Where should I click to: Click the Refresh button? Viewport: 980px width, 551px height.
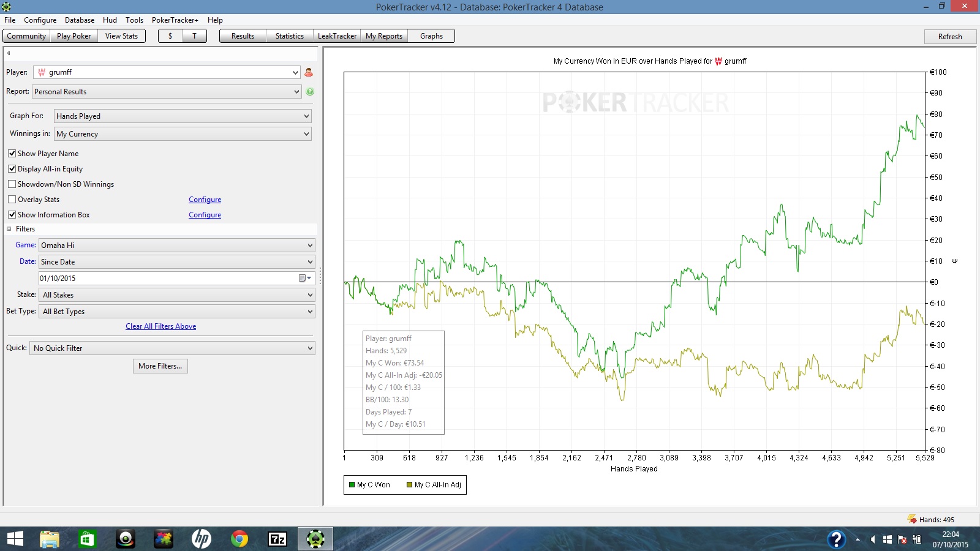(950, 37)
